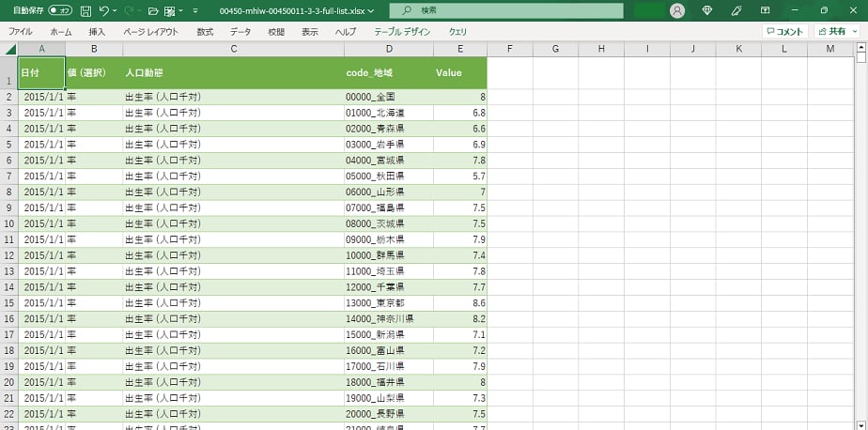The width and height of the screenshot is (868, 430).
Task: Click the pen icon in title bar
Action: pyautogui.click(x=736, y=10)
